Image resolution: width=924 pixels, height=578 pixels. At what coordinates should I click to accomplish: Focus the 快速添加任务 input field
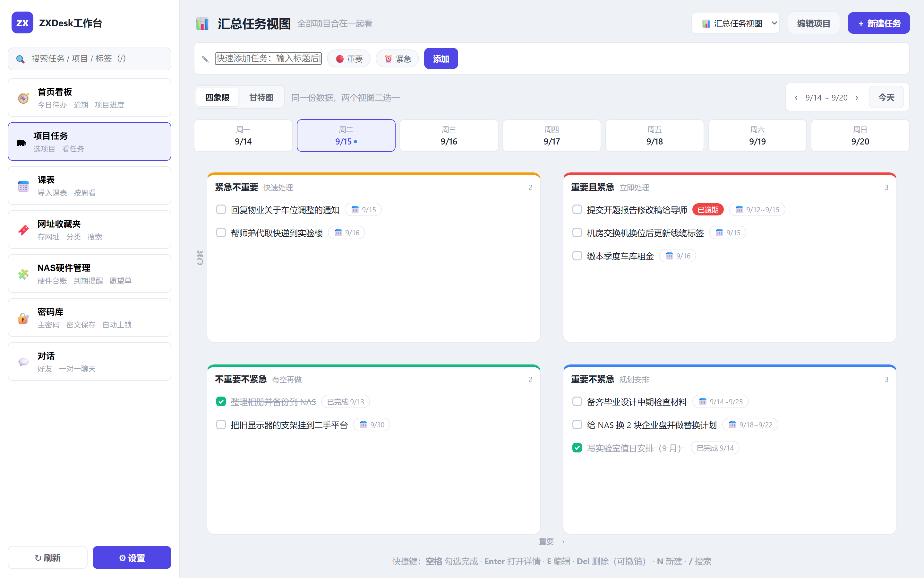coord(268,58)
